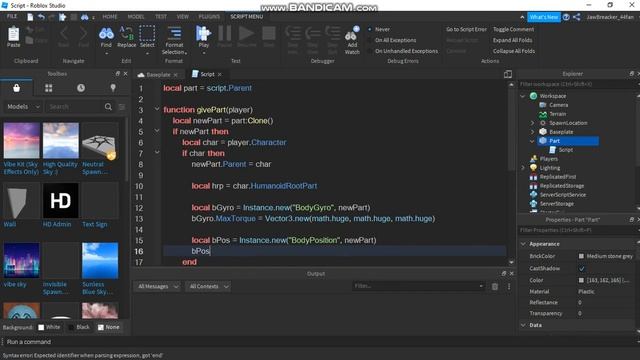
Task: Click Collapse All Folds
Action: pos(513,51)
